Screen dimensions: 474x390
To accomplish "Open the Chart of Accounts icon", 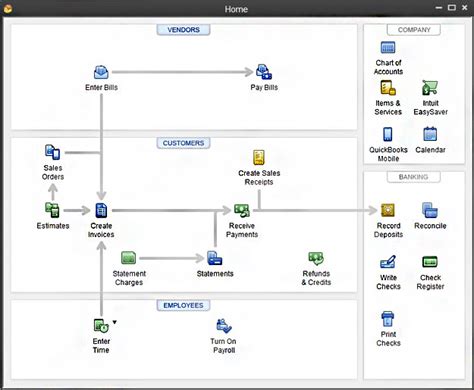I will pos(388,48).
